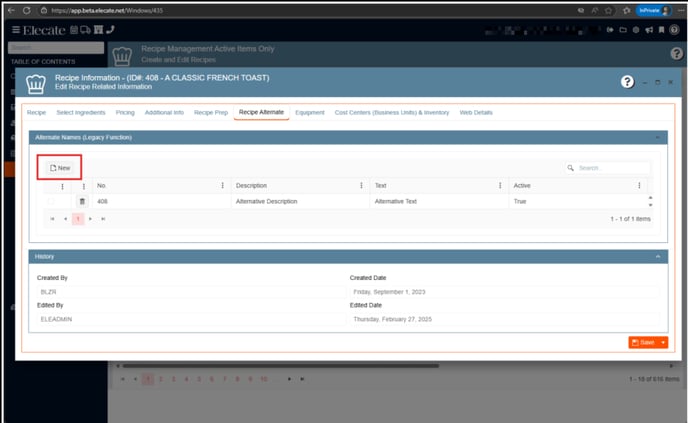688x423 pixels.
Task: Click the Elecate hamburger menu icon
Action: 14,30
